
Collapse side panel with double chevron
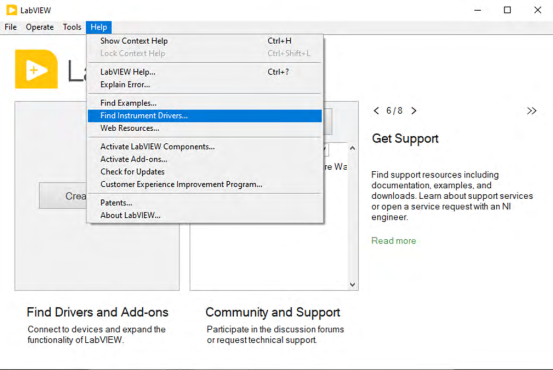pos(531,111)
